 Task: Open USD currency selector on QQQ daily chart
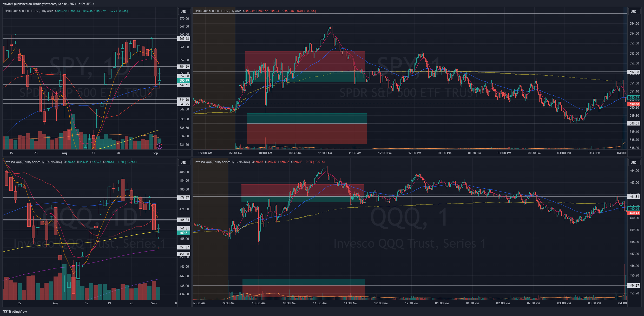tap(183, 162)
